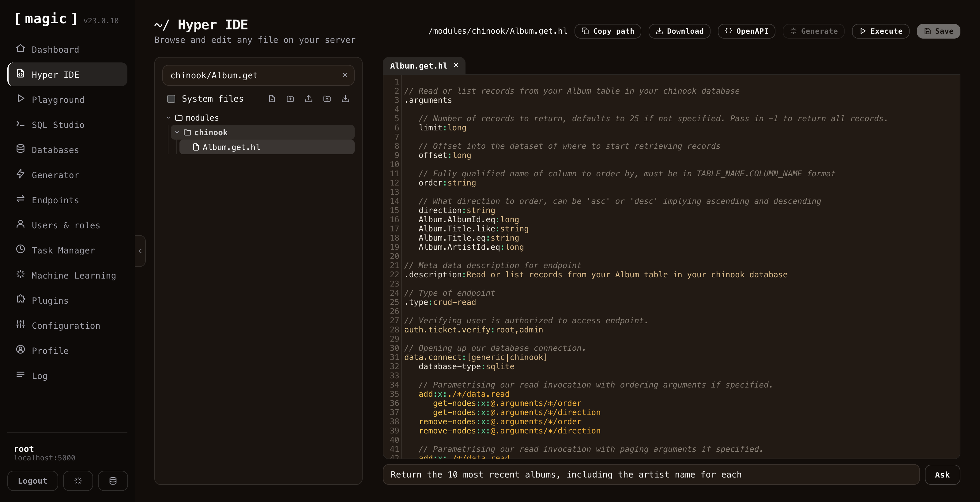
Task: Click the new folder icon in file toolbar
Action: pos(290,99)
